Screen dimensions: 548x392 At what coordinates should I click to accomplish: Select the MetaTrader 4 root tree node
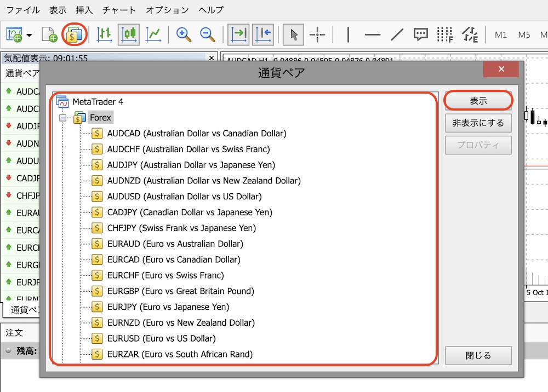89,102
